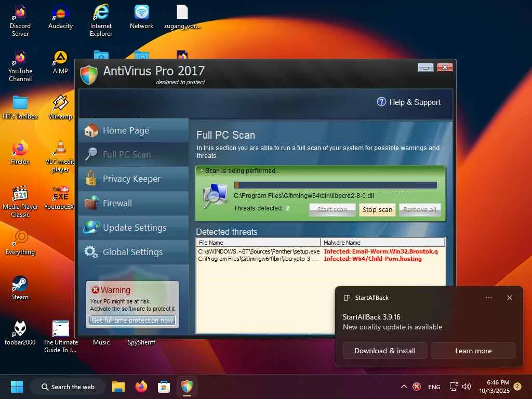
Task: Open the Discord Server desktop shortcut
Action: point(20,21)
